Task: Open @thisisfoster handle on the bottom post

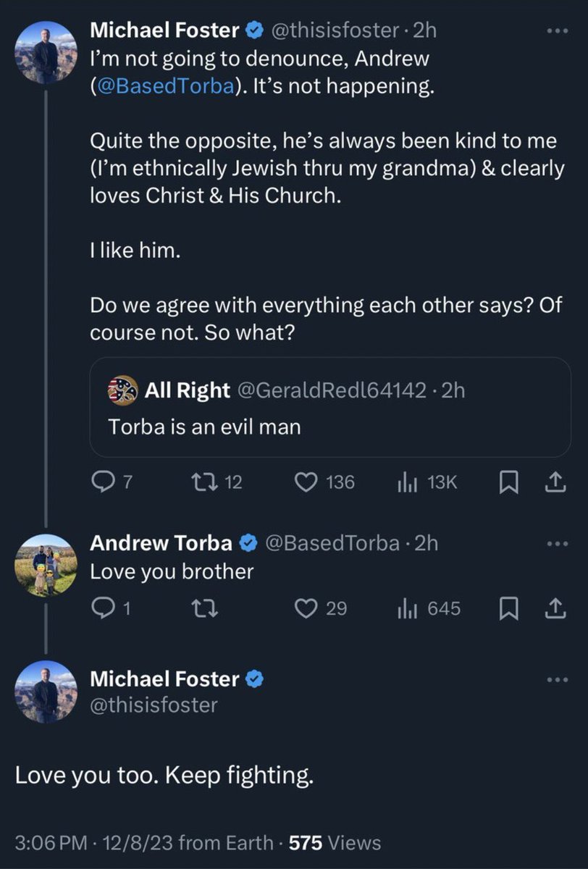Action: click(x=154, y=704)
